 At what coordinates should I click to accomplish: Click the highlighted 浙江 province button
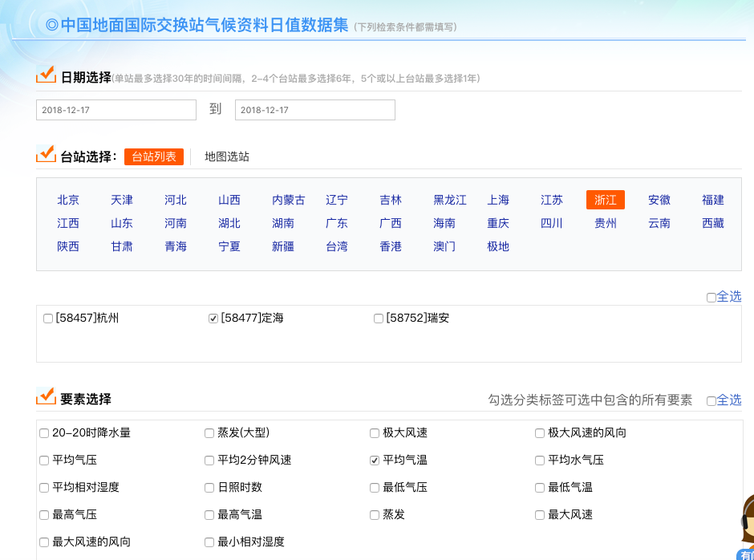(606, 200)
